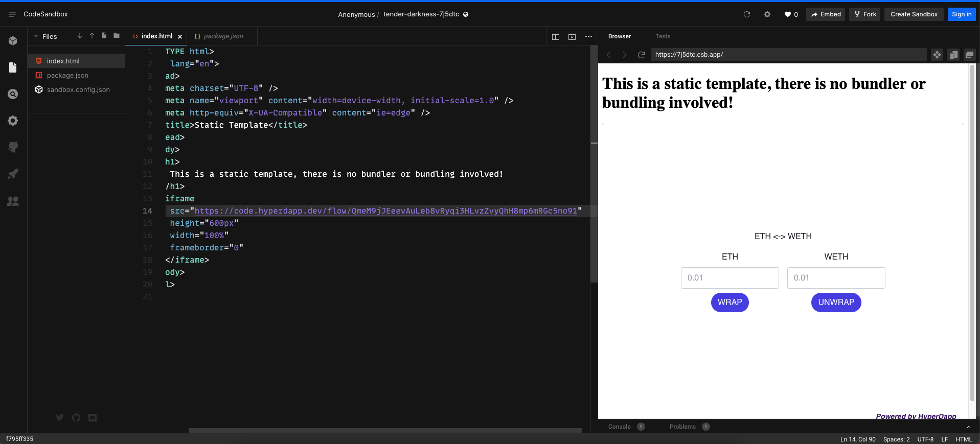Open the editor more options ellipsis
This screenshot has height=444, width=980.
[588, 37]
